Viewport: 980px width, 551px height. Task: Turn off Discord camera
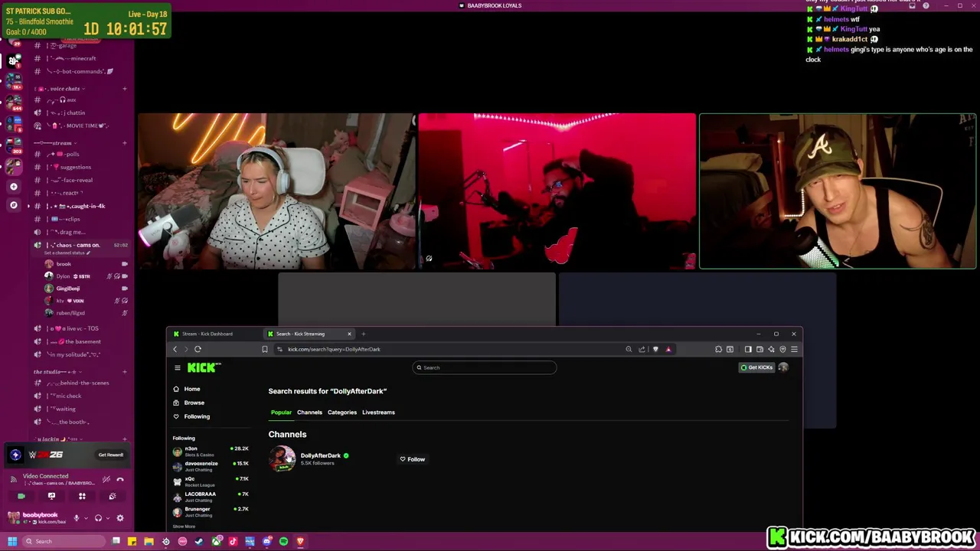[21, 496]
